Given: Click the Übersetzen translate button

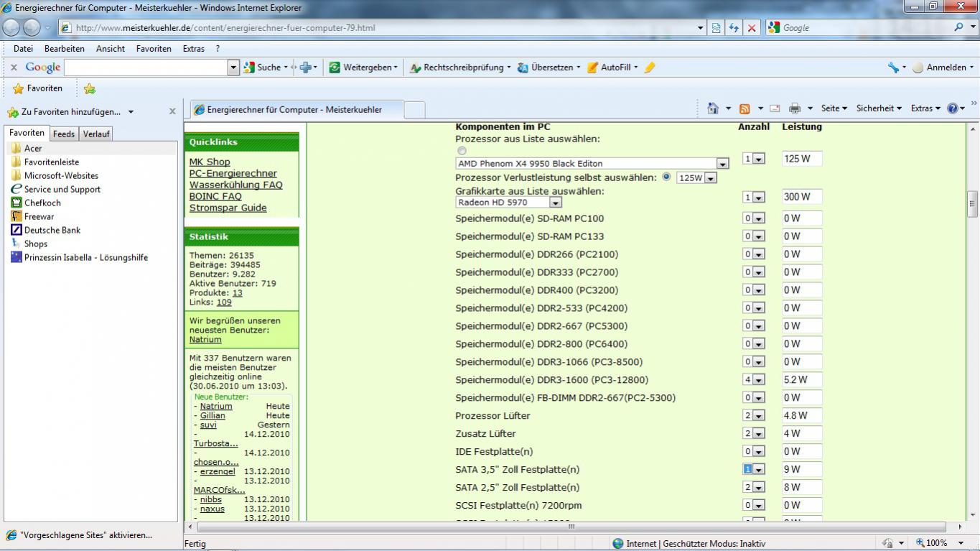Looking at the screenshot, I should (x=549, y=68).
